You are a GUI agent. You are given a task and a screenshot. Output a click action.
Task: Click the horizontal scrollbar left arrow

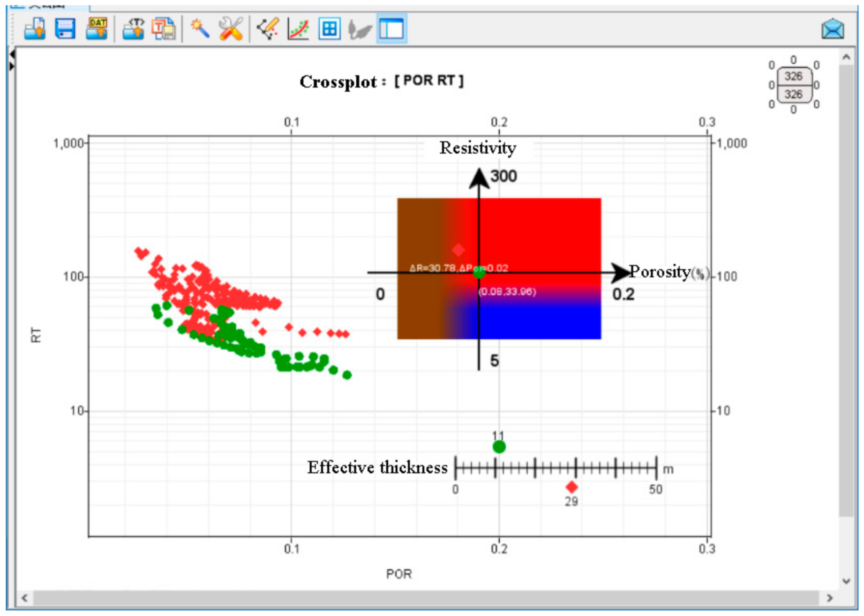pyautogui.click(x=24, y=598)
